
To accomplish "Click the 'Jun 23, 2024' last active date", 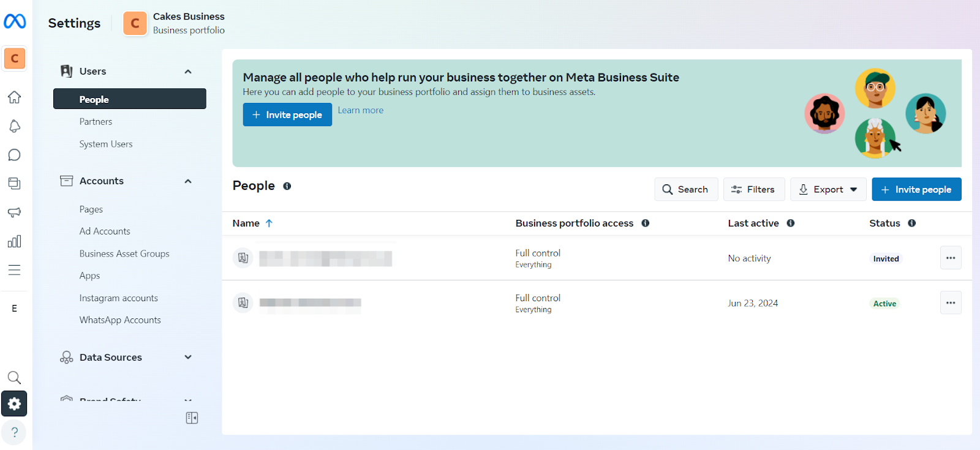I will [x=753, y=303].
